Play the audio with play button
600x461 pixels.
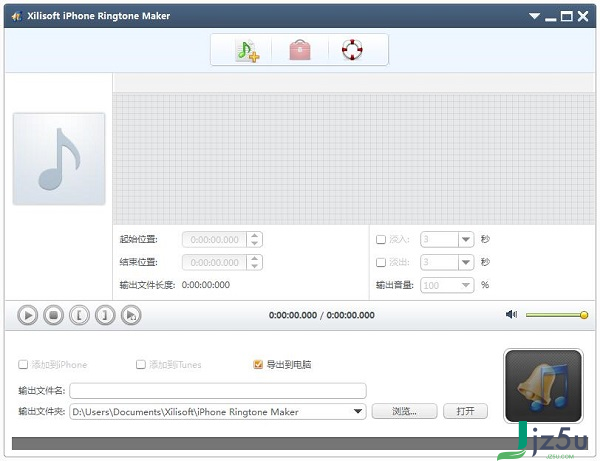(28, 315)
